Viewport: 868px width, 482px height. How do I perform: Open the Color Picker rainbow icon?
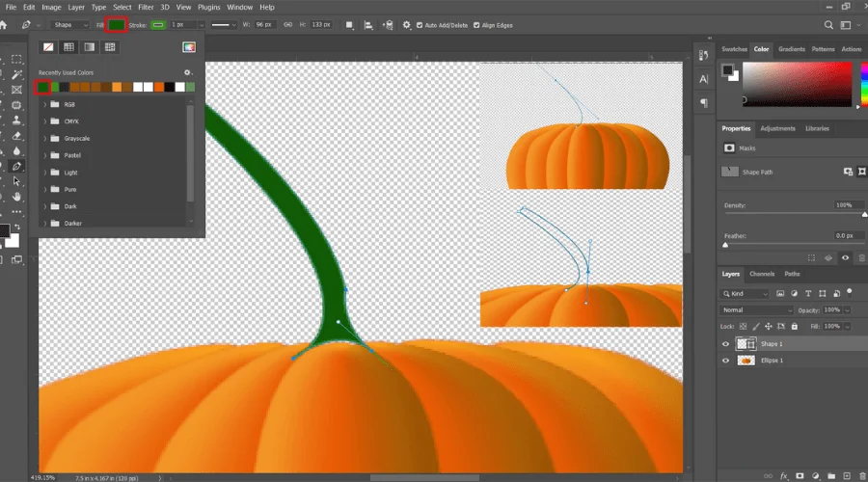click(x=189, y=47)
